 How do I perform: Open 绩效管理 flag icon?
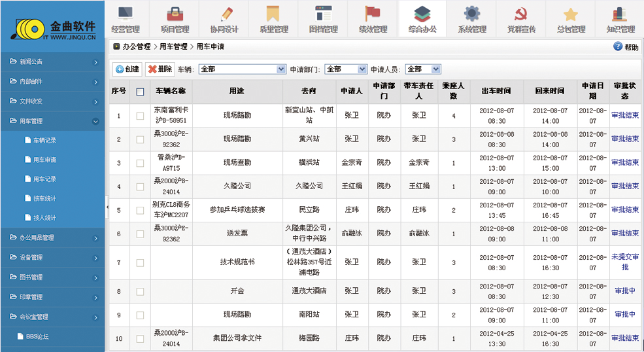[373, 14]
